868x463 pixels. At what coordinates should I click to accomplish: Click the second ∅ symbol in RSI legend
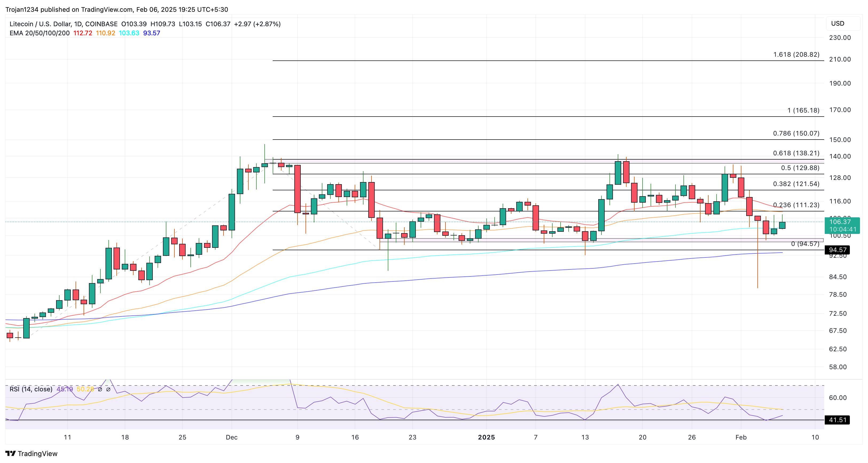108,389
